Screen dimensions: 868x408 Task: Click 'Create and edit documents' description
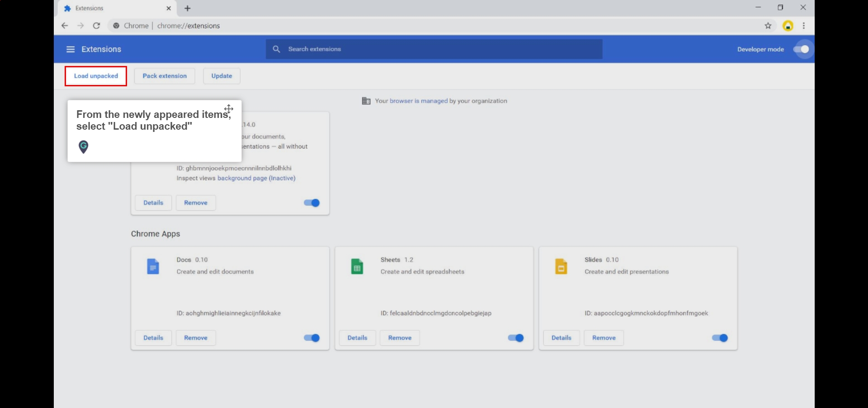[x=215, y=272]
